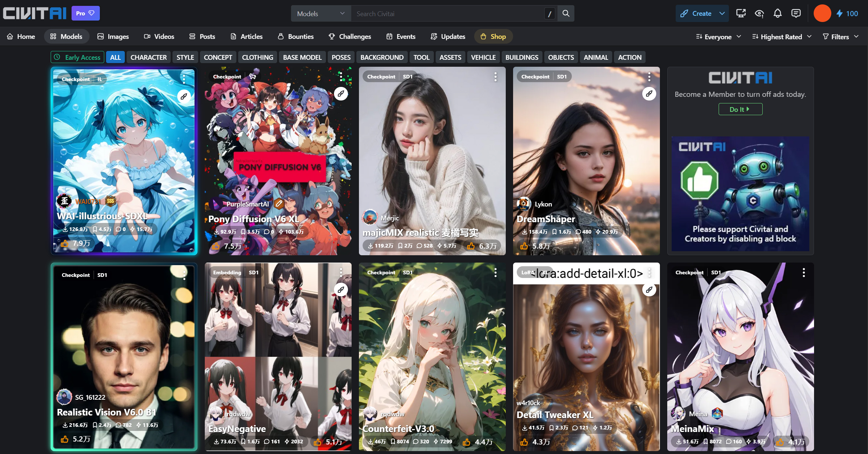Click Lykon creator avatar
Screen dimensions: 868x454
point(524,204)
